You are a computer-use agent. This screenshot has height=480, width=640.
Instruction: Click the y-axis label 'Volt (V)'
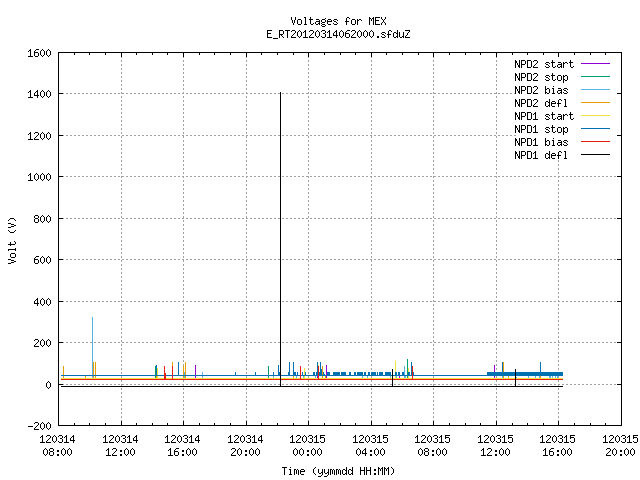tap(12, 241)
